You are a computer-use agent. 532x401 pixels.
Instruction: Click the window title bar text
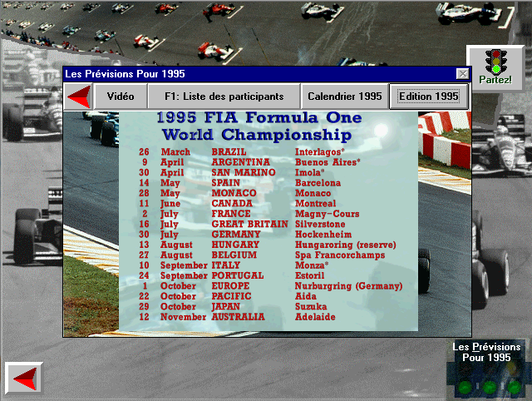click(x=125, y=74)
